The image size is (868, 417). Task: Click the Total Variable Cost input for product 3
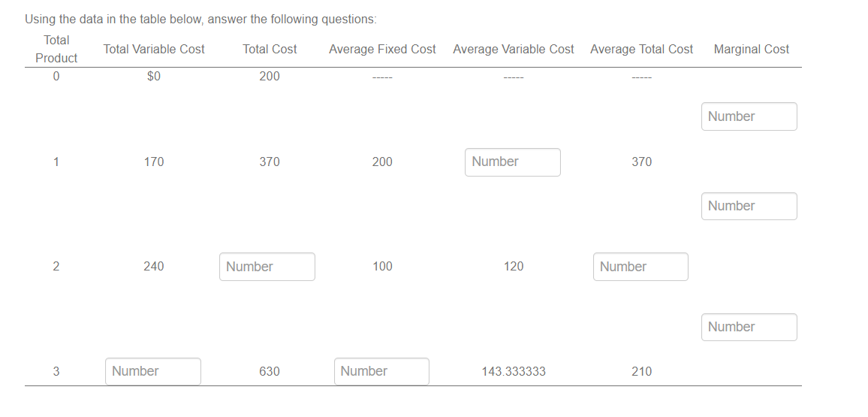153,372
